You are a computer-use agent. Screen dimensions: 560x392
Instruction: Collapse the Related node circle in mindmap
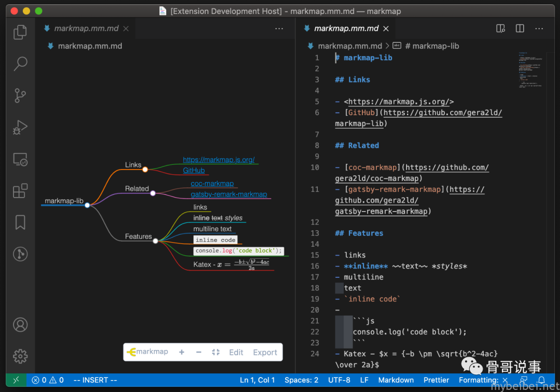click(x=153, y=193)
